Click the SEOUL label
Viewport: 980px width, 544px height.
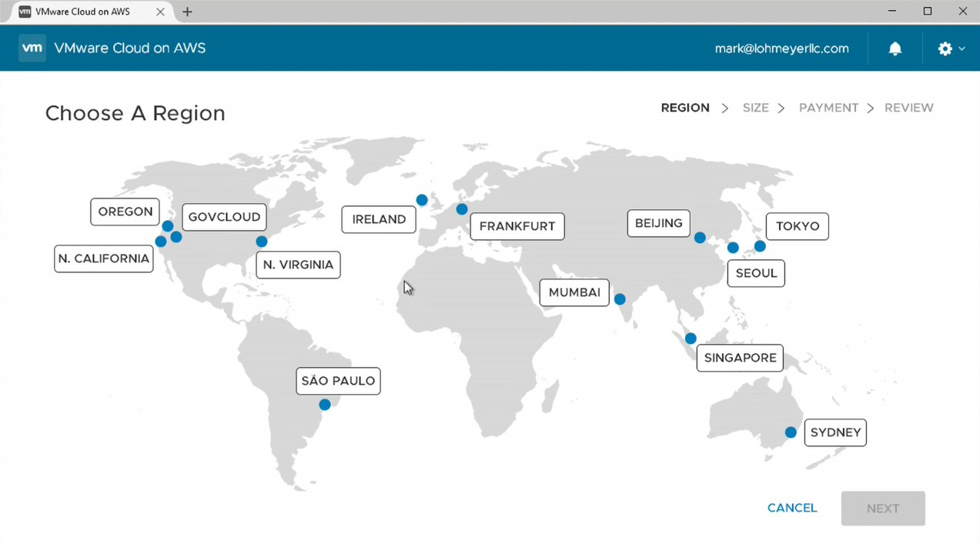coord(756,273)
